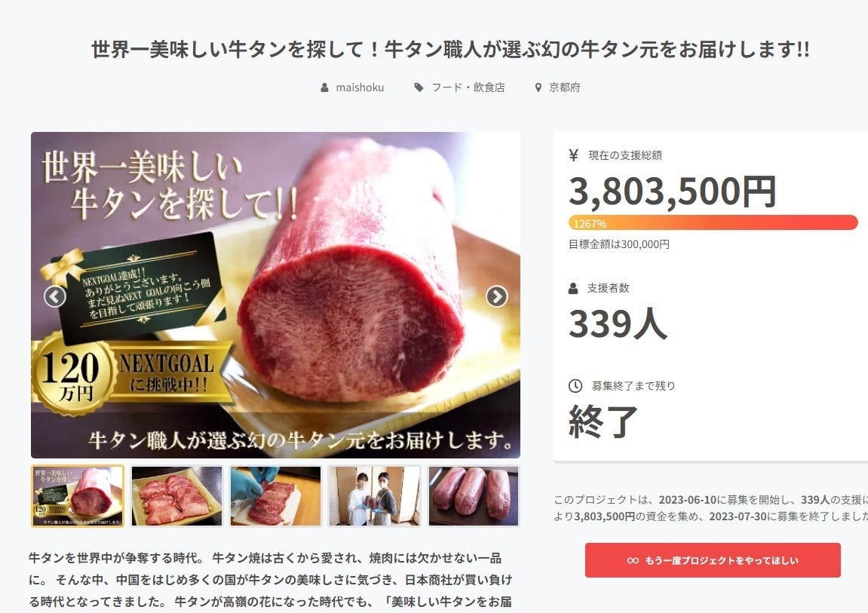Click the user icon beside maishoku
The width and height of the screenshot is (868, 613).
324,87
